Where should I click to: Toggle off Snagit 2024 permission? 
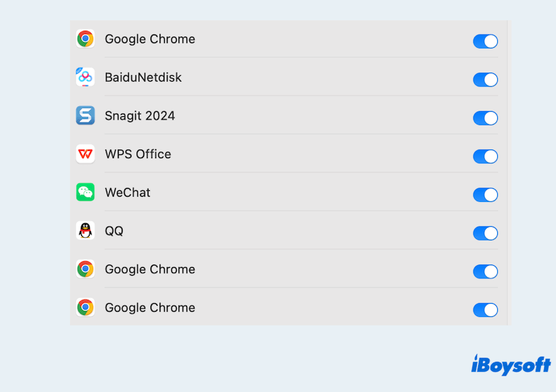[485, 118]
